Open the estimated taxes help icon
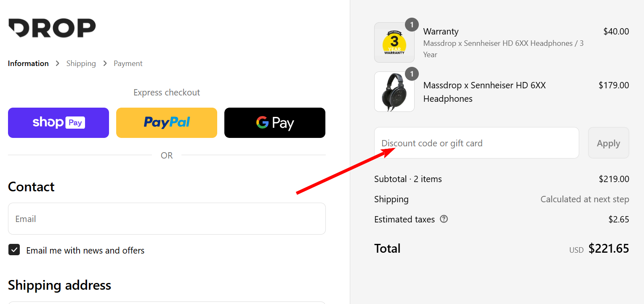Screen dimensions: 644x304 click(x=444, y=219)
